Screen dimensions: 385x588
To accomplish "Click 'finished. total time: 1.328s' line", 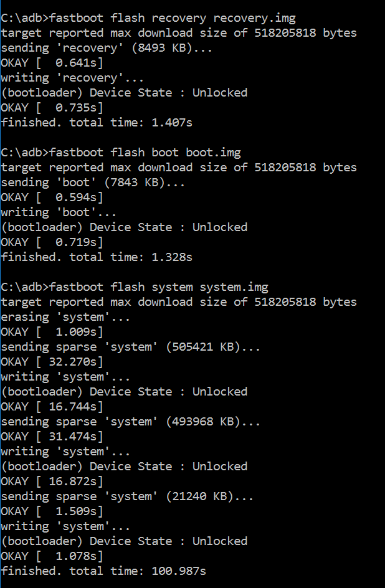I will tap(97, 257).
